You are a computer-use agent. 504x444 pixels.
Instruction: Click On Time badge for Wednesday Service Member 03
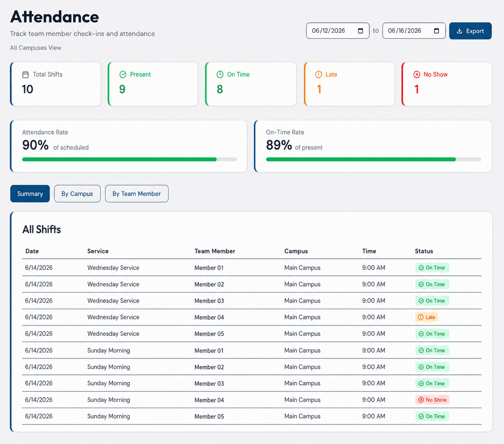[432, 301]
